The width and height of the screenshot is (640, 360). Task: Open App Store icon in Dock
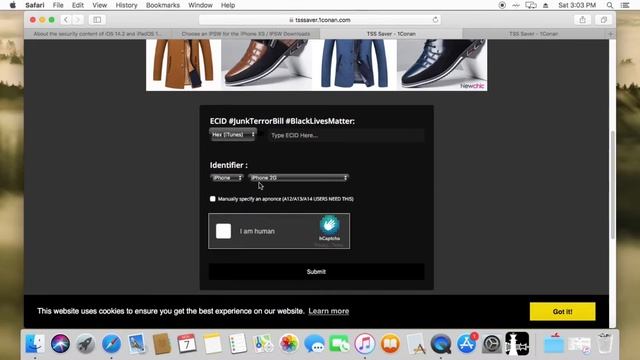[x=466, y=344]
